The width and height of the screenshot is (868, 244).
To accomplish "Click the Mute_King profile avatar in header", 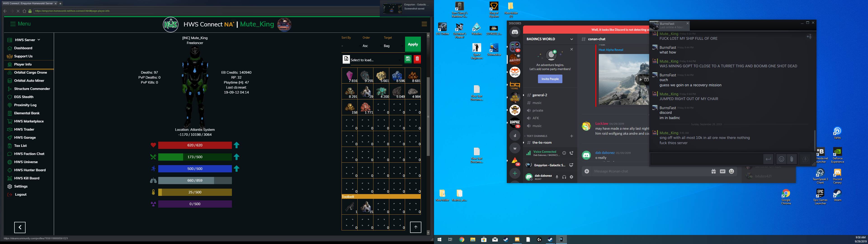I will [x=284, y=24].
